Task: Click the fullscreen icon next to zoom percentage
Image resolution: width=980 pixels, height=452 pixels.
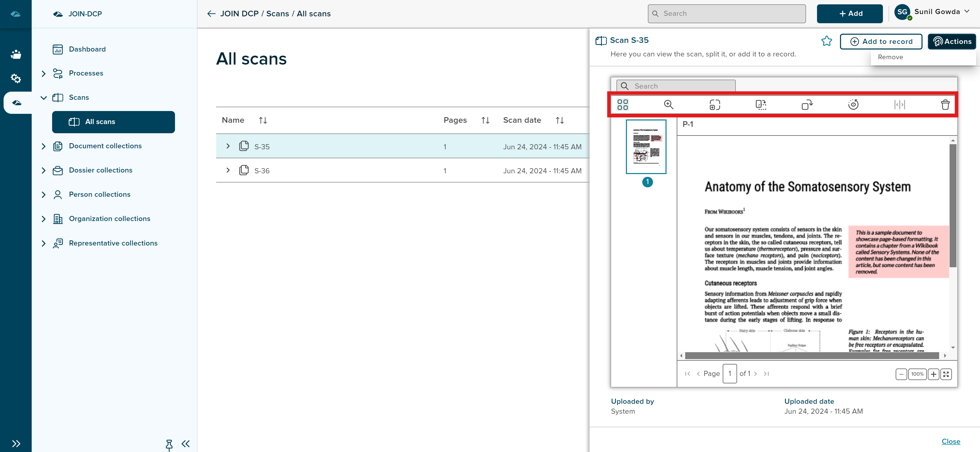Action: [x=946, y=374]
